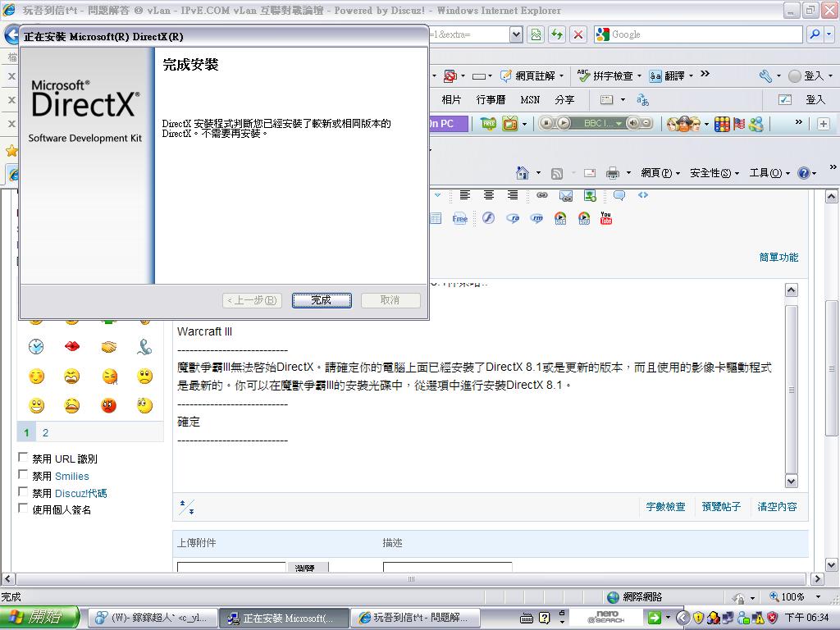Insert WMA audio icon
This screenshot has height=630, width=840.
(560, 218)
